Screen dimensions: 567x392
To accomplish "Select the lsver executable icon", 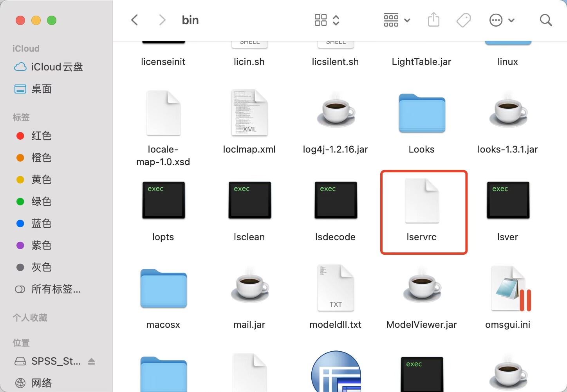I will coord(508,200).
